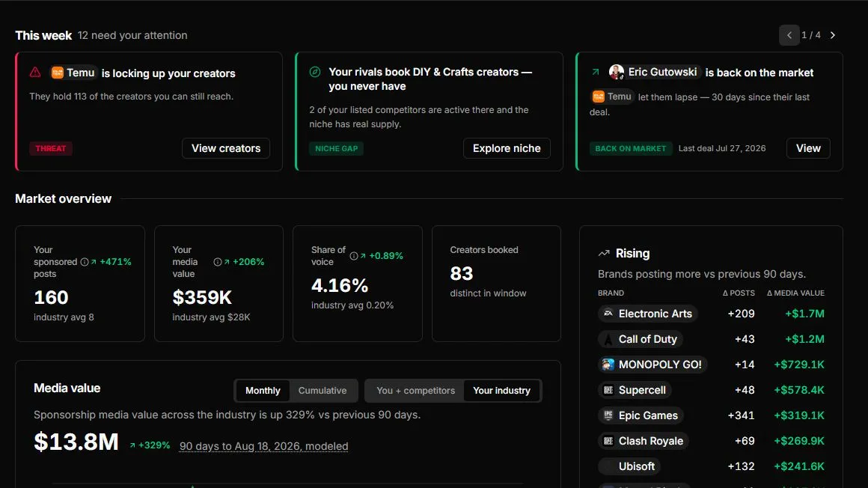
Task: Open the Ubisoft brand chip
Action: [x=629, y=466]
